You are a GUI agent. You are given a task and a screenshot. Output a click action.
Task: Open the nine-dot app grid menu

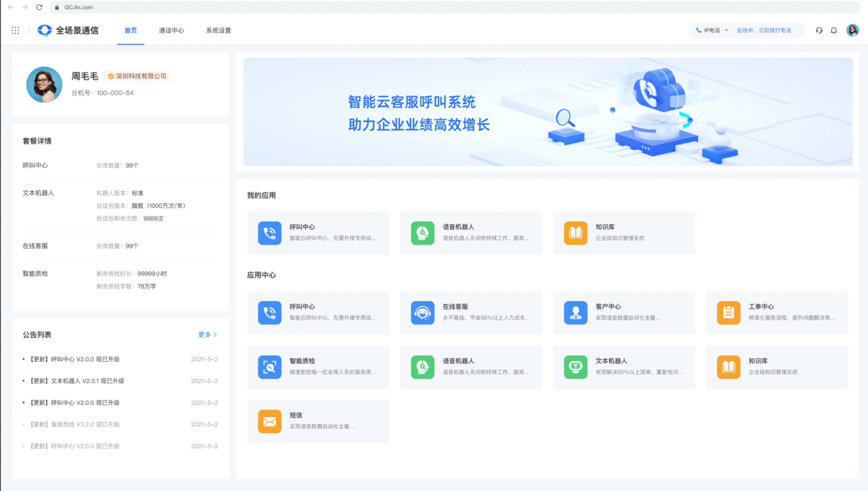[x=15, y=30]
